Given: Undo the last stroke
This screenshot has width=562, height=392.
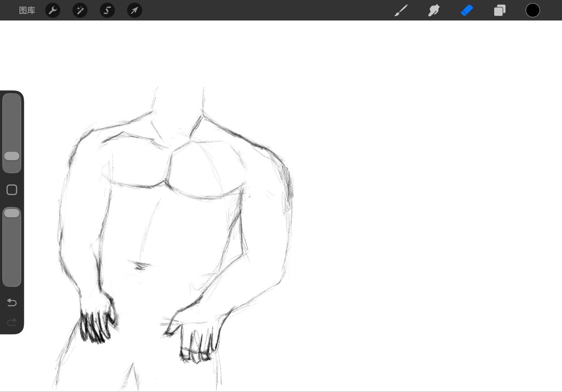Looking at the screenshot, I should 12,303.
